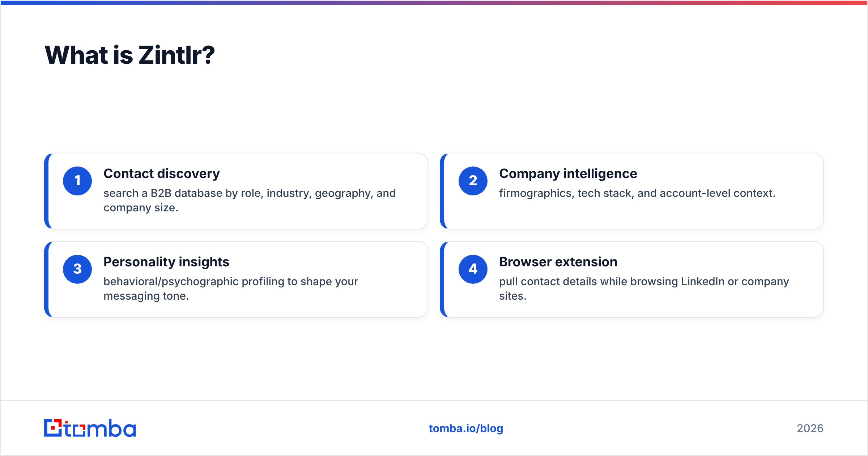868x456 pixels.
Task: Select the Personality insights heading
Action: click(x=166, y=262)
